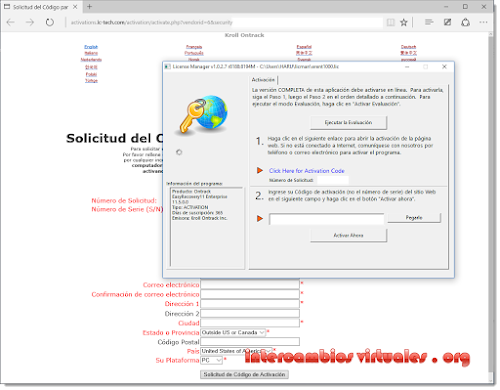The image size is (500, 390).
Task: Open the Edge share/notifications icon
Action: pos(465,22)
